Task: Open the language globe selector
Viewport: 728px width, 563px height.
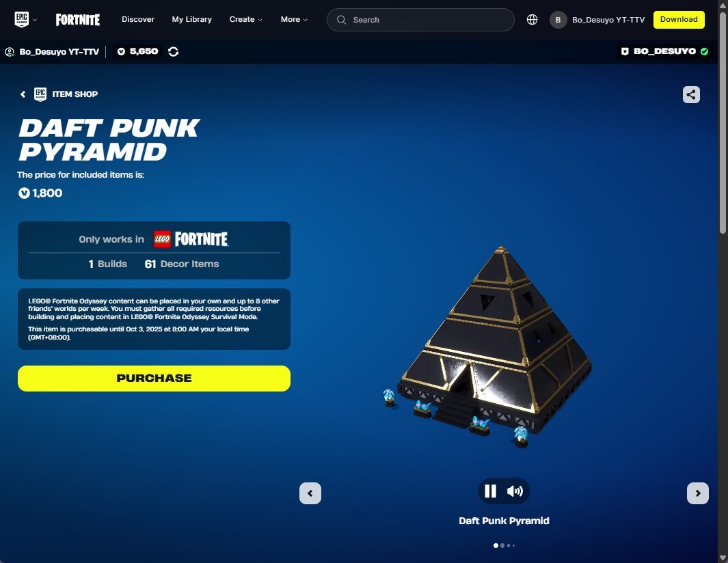Action: [532, 20]
